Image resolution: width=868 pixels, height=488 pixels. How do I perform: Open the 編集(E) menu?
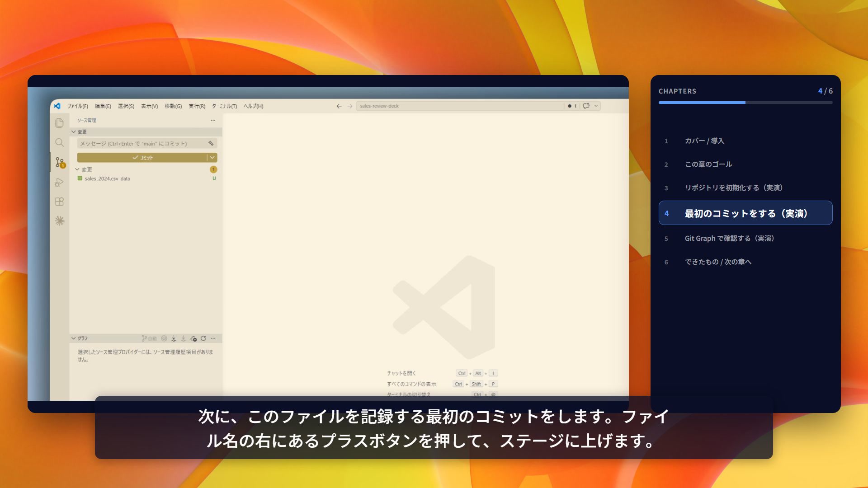103,106
